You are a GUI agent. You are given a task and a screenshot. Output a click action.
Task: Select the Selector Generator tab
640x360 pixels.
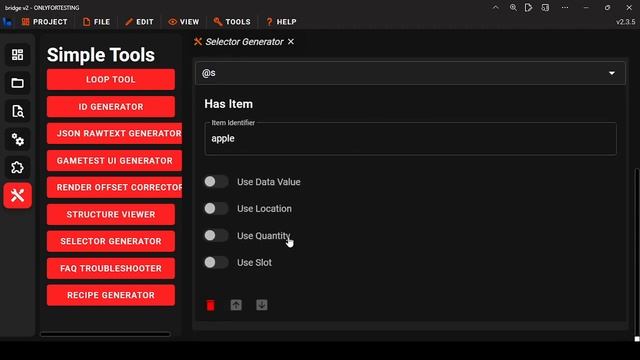click(x=244, y=42)
